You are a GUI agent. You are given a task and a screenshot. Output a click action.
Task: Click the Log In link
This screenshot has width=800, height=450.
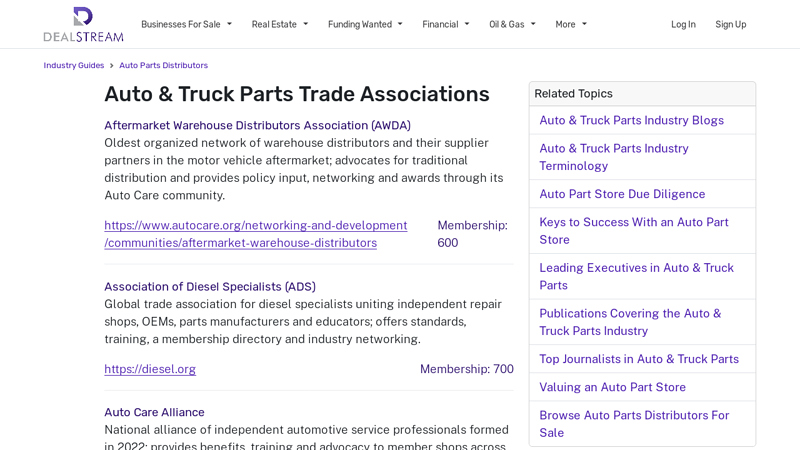683,24
